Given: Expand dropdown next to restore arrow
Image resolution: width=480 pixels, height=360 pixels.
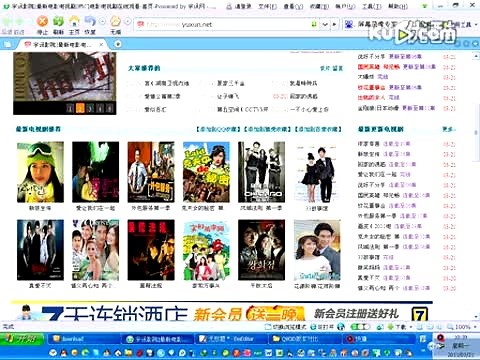Looking at the screenshot, I should click(102, 21).
